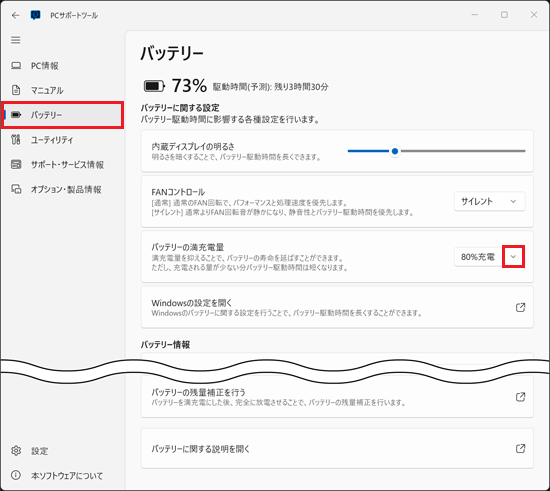Click the Windowsの設定を開く card
Screen dimensions: 550x491
tap(337, 307)
